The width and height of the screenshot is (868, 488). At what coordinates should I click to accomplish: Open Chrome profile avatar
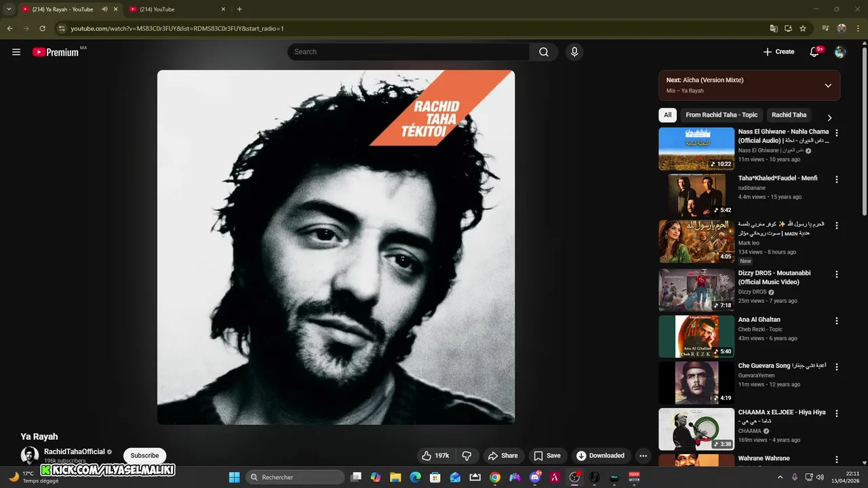[842, 28]
